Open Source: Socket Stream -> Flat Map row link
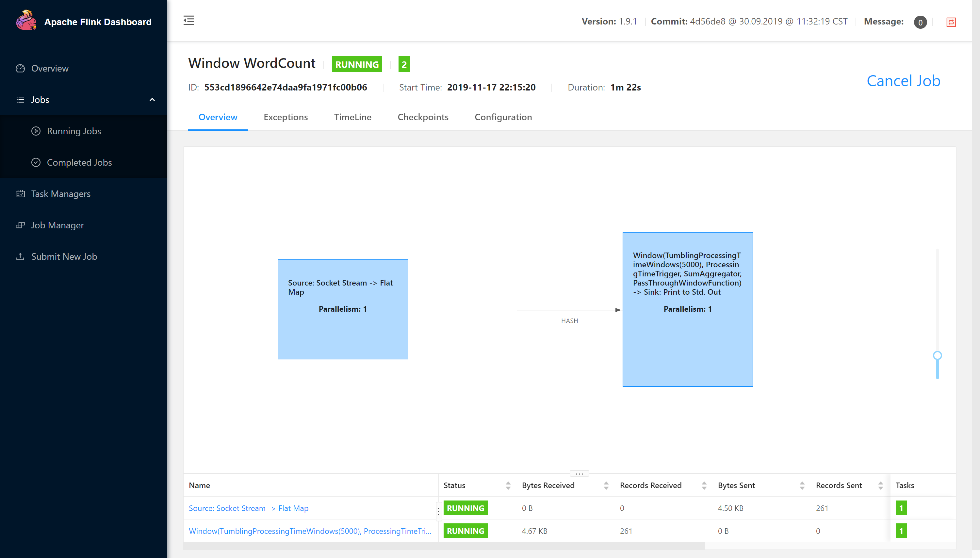 tap(248, 508)
